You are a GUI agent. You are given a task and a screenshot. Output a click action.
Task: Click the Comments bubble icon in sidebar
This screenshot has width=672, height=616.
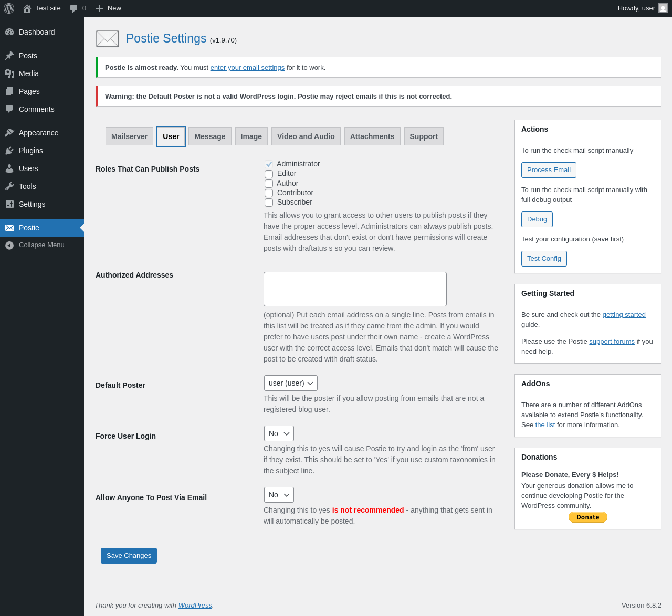[9, 109]
